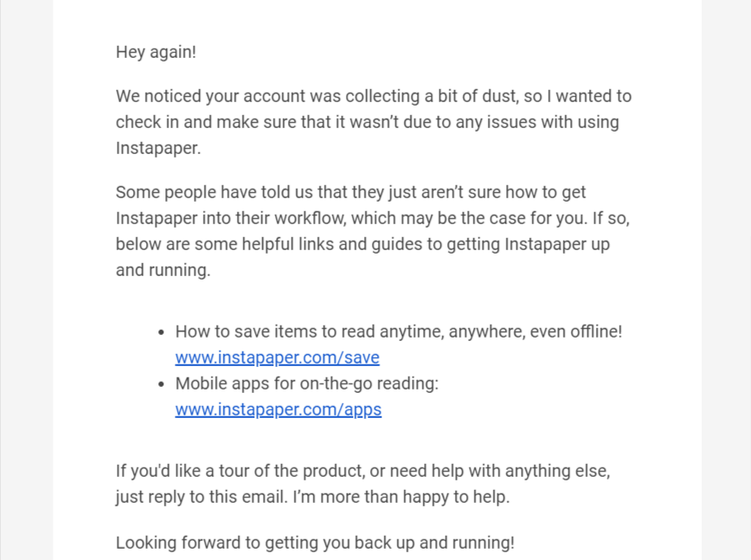Click the line starting "below are some helpful links"
This screenshot has width=751, height=560.
(x=363, y=244)
